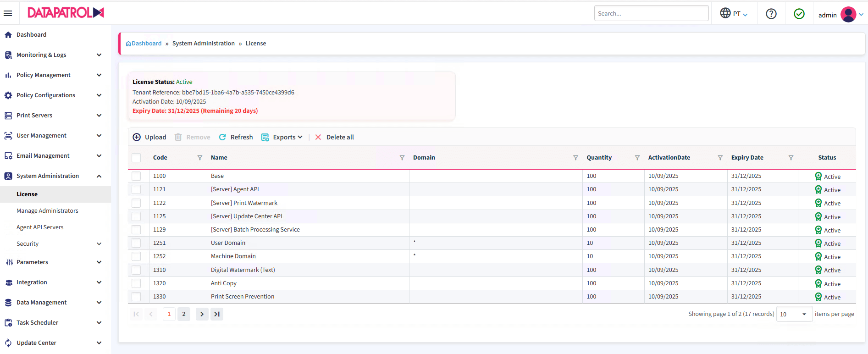Open the hamburger menu icon
The height and width of the screenshot is (354, 868).
(x=8, y=13)
